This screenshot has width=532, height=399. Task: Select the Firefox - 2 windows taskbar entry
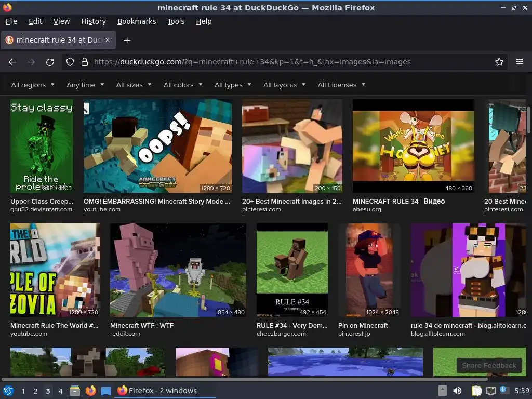coord(166,391)
